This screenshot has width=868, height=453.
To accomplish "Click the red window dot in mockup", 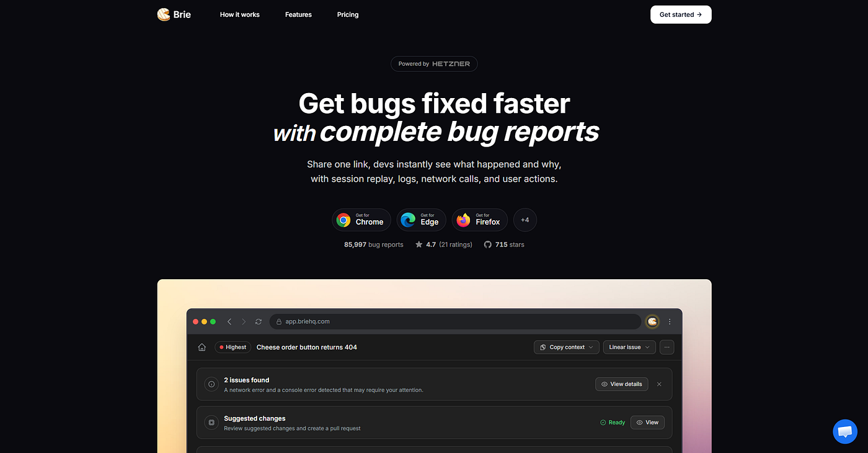I will [x=196, y=321].
